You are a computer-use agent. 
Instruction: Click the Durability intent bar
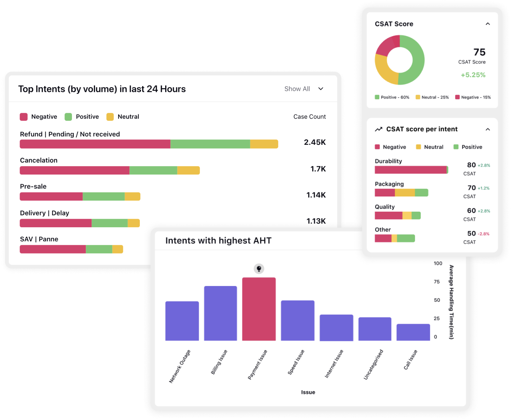[411, 170]
